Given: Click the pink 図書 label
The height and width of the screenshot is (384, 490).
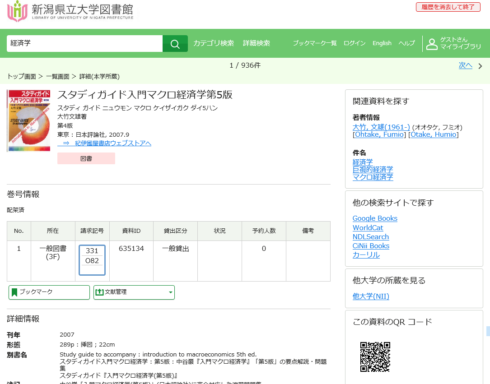Looking at the screenshot, I should [x=86, y=159].
